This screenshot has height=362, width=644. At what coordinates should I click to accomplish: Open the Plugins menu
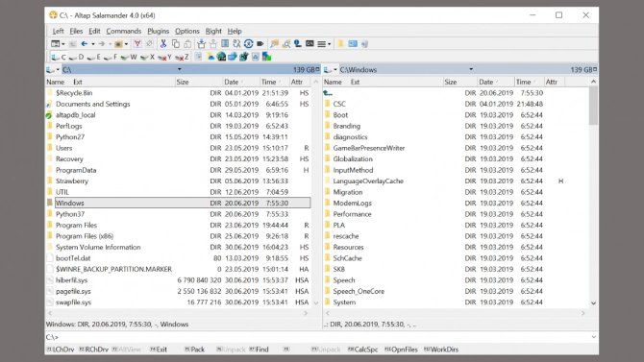159,31
